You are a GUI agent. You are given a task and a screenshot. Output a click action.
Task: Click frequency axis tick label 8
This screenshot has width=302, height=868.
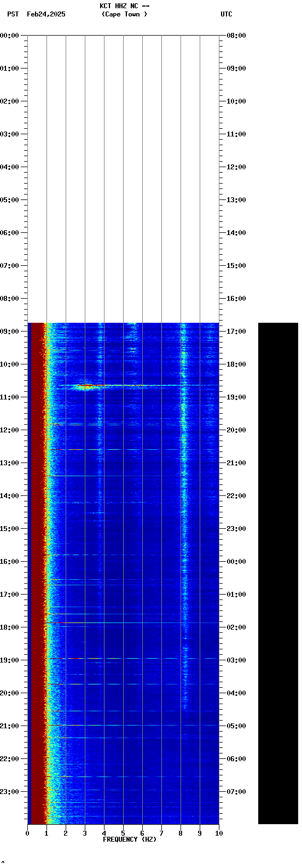coord(181,833)
